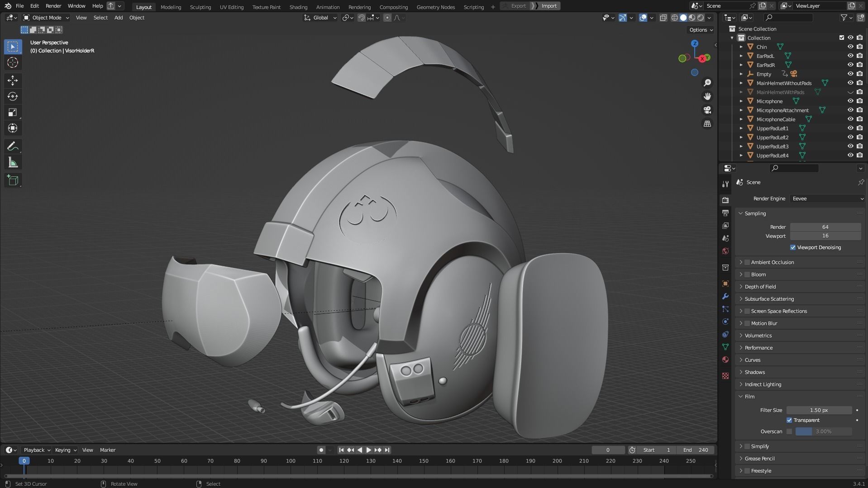Enable the Bloom checkbox

[x=747, y=275]
